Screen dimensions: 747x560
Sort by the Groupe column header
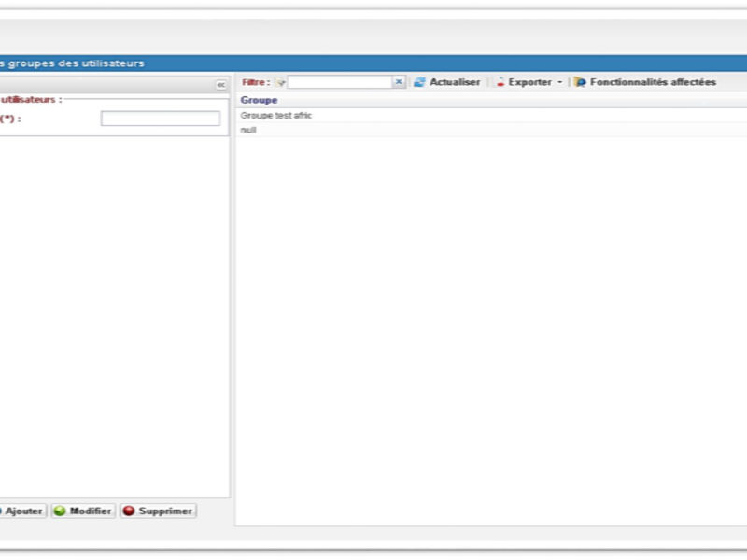[x=260, y=100]
